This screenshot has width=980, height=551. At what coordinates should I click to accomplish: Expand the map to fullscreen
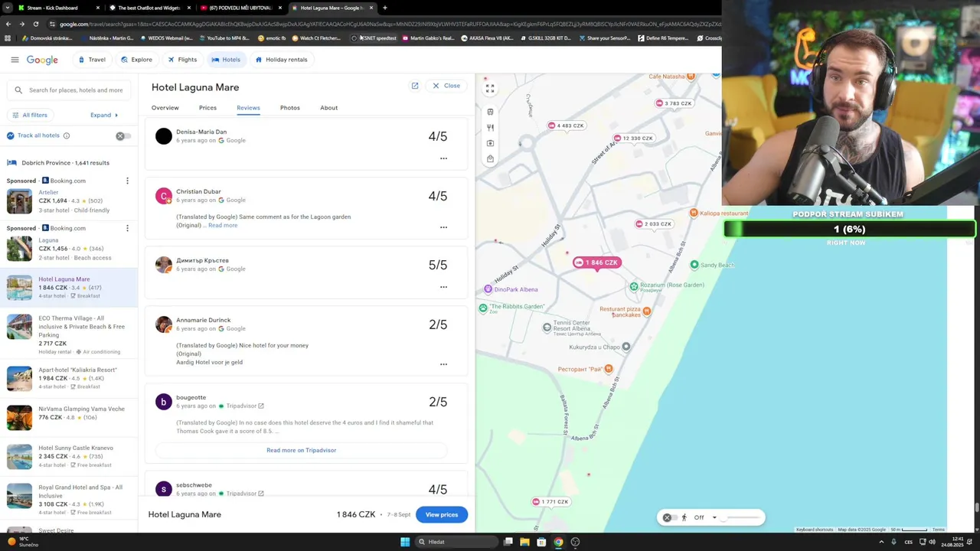click(490, 89)
